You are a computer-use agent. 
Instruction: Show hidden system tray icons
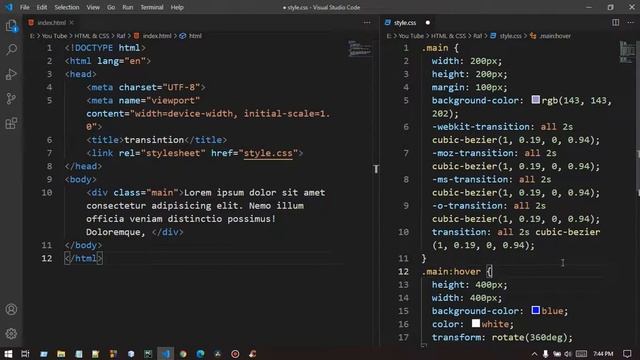coord(534,353)
